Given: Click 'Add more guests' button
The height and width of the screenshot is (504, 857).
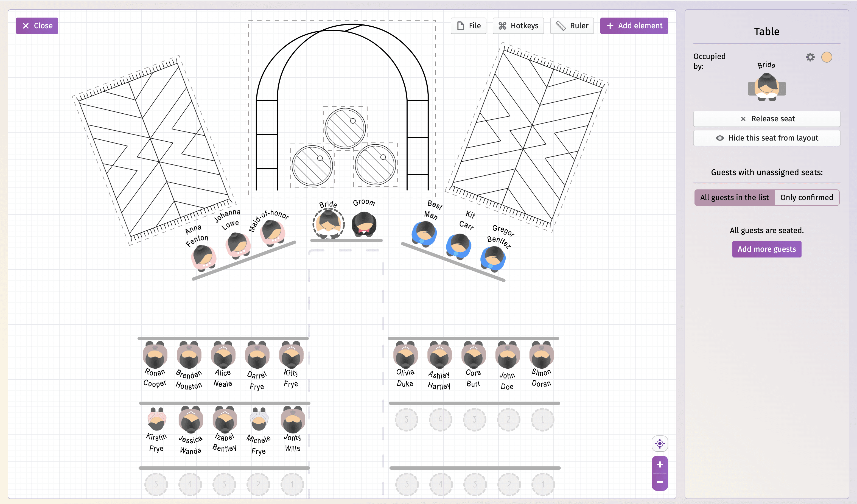Looking at the screenshot, I should (x=767, y=249).
